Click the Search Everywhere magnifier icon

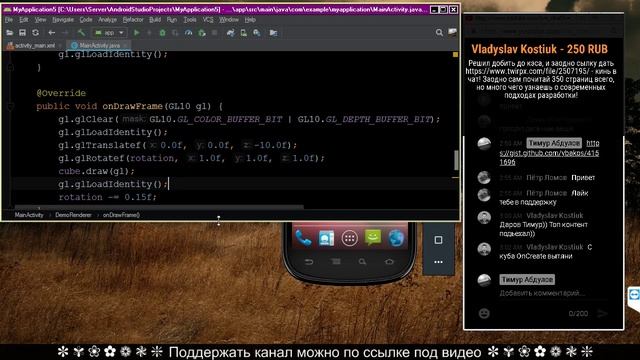click(x=439, y=33)
